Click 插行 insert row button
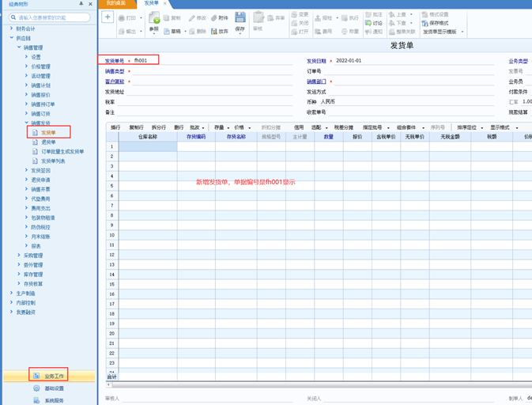 [x=115, y=127]
